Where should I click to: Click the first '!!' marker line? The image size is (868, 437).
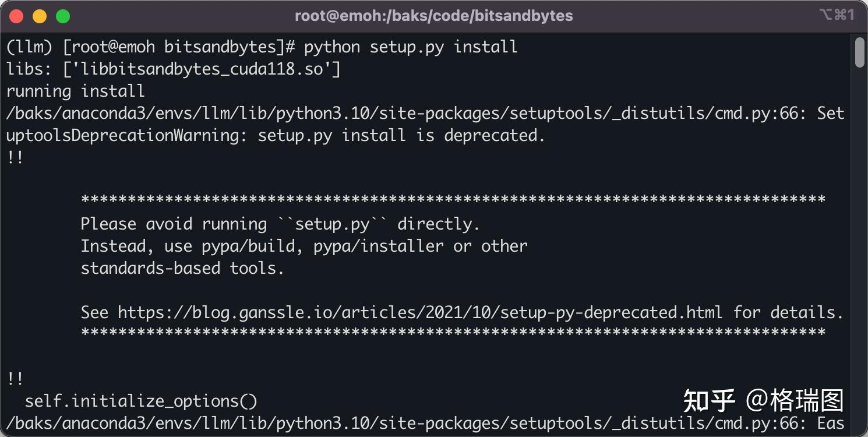(15, 157)
